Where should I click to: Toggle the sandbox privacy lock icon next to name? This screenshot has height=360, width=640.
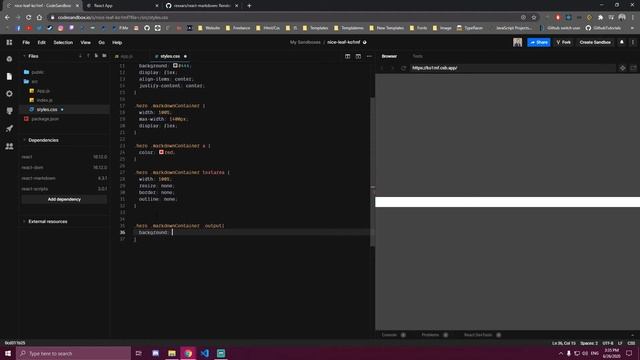(364, 42)
